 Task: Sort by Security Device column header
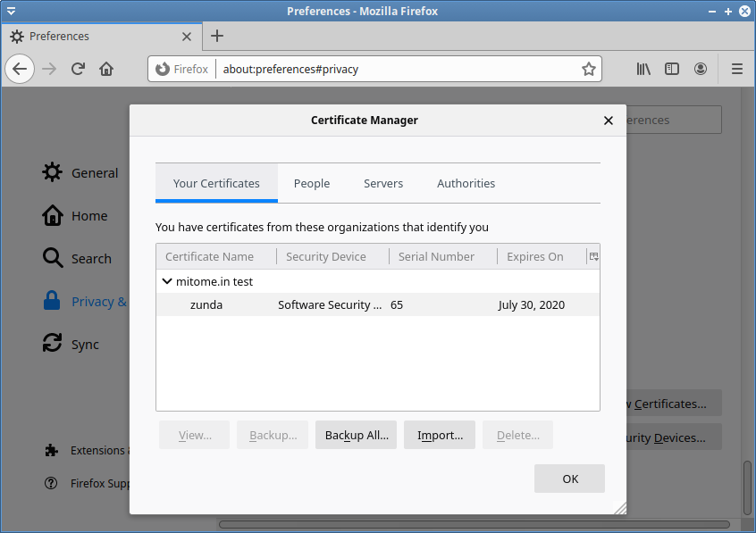pyautogui.click(x=332, y=256)
